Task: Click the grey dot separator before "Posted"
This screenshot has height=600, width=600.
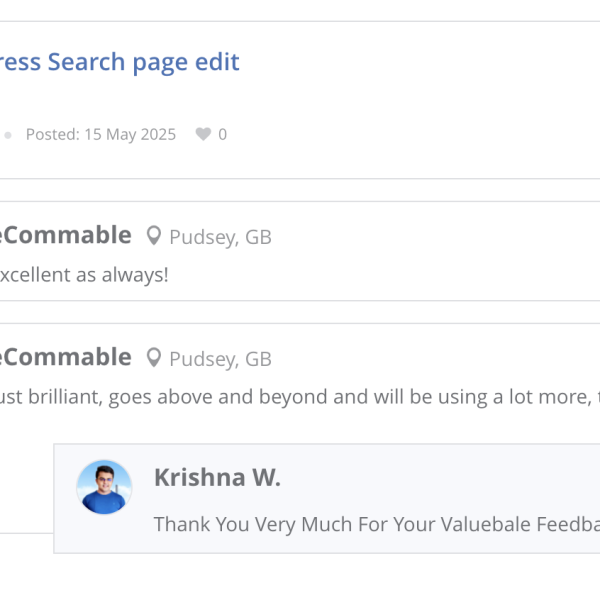Action: tap(7, 134)
